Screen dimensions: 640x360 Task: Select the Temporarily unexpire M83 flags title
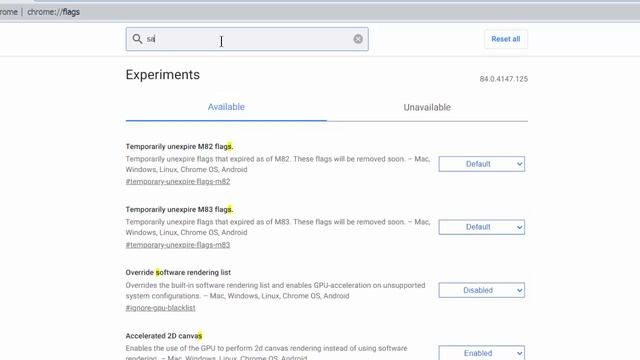[x=180, y=209]
